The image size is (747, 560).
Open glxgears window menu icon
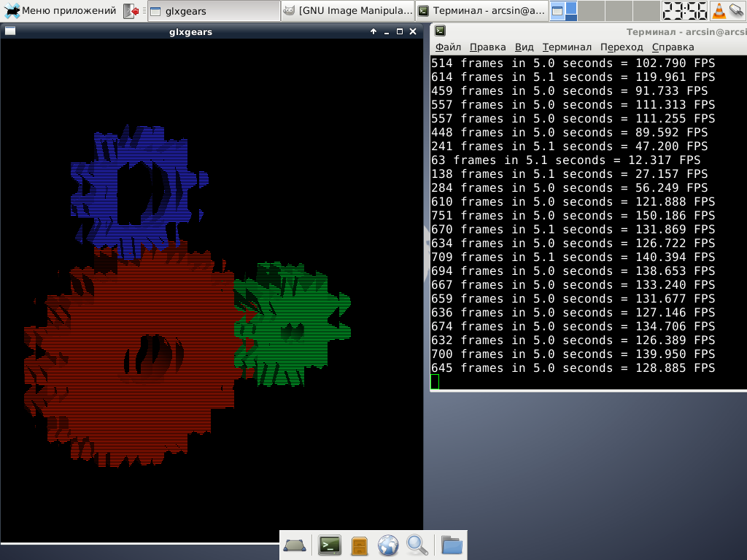[x=10, y=31]
